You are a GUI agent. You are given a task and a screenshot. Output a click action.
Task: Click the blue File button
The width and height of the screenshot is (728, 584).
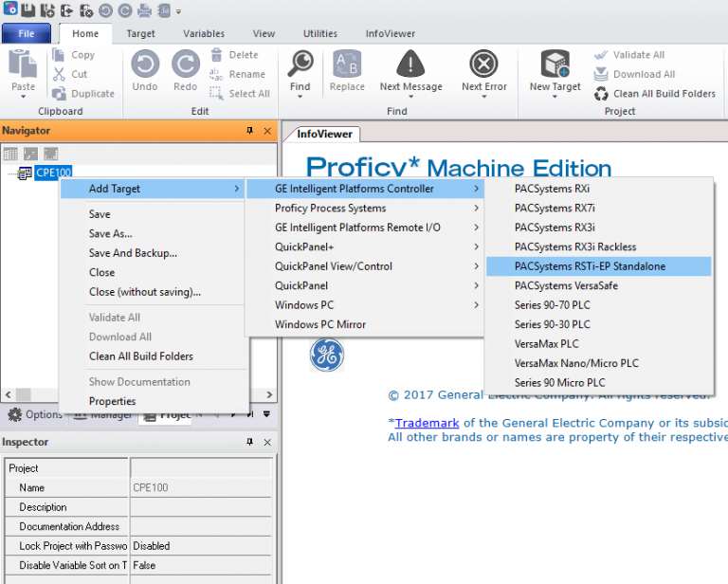[x=27, y=34]
